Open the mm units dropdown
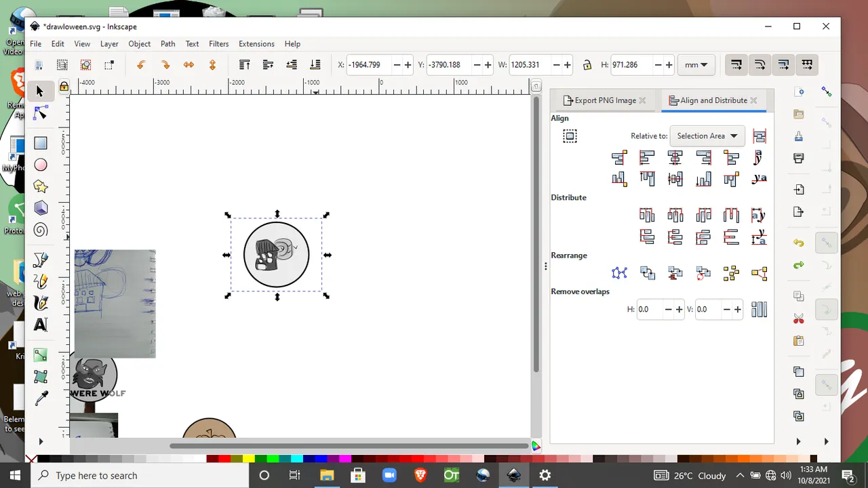 696,65
